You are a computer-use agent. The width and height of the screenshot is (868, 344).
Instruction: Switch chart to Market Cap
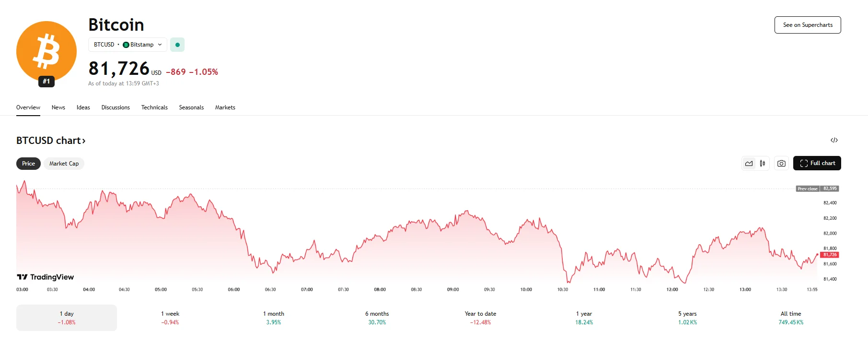coord(64,164)
